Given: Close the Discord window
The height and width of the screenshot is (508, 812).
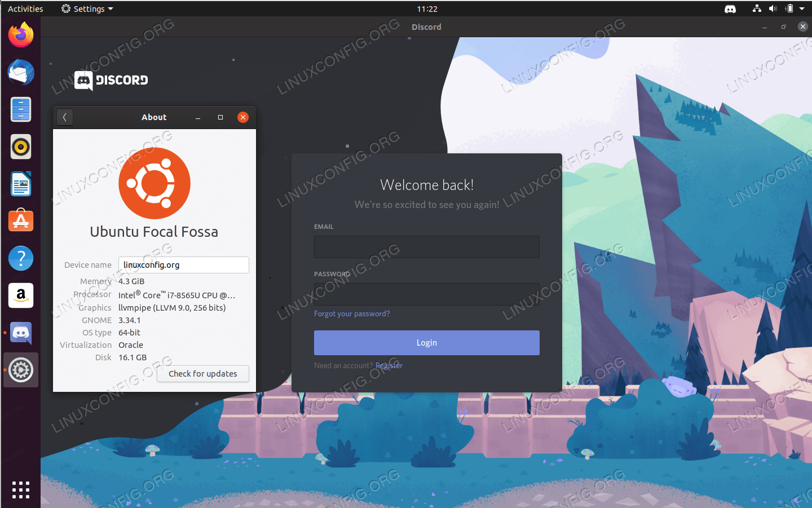Looking at the screenshot, I should click(803, 26).
